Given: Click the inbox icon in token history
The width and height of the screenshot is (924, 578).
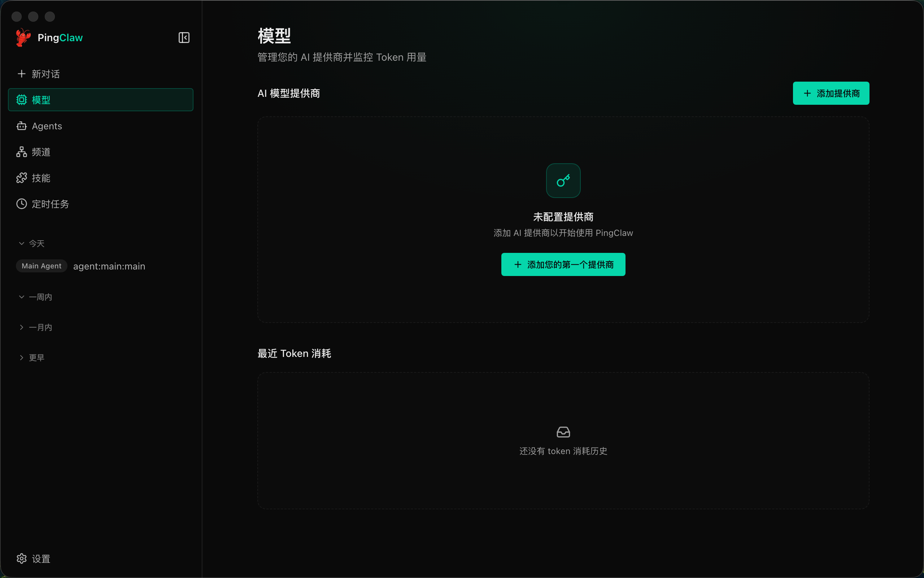Looking at the screenshot, I should click(x=563, y=432).
